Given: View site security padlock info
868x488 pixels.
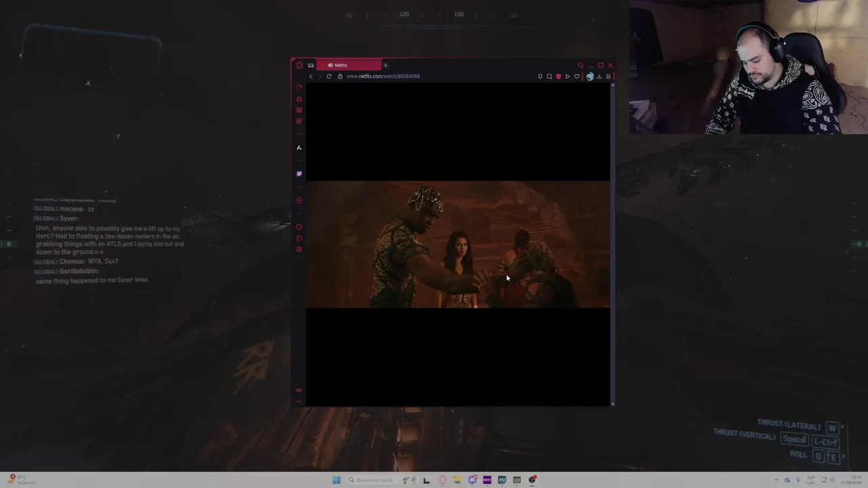Looking at the screenshot, I should pyautogui.click(x=340, y=76).
